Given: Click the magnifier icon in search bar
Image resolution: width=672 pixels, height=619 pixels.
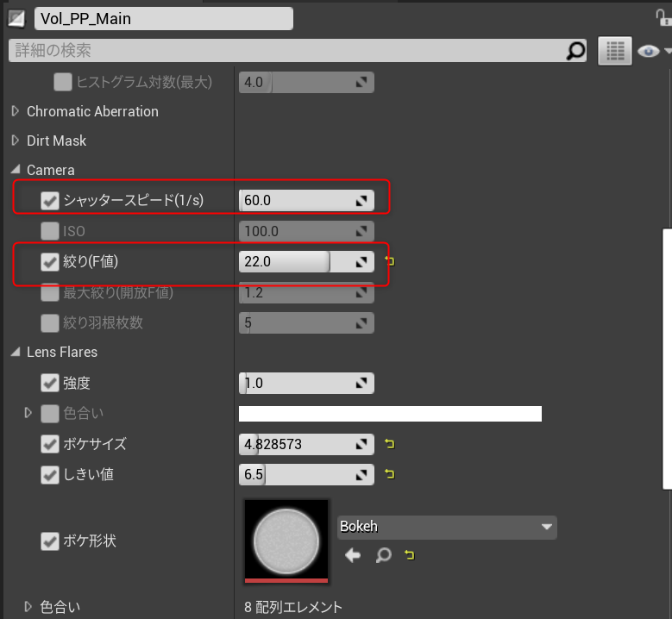Looking at the screenshot, I should pos(575,51).
